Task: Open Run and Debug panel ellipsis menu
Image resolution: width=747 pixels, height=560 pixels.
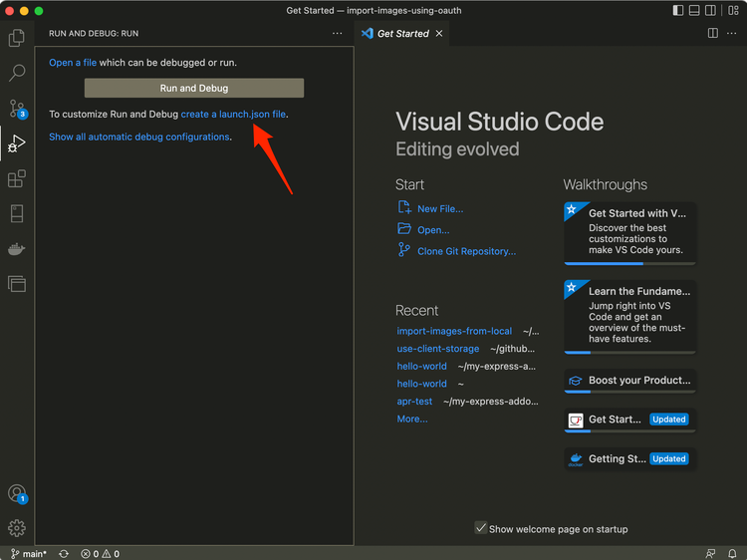Action: (x=338, y=33)
